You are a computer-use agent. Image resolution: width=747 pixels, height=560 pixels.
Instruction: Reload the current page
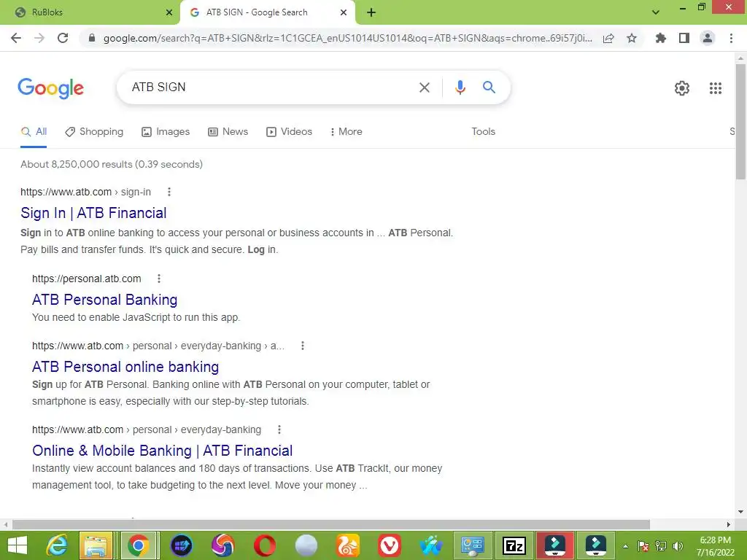(x=63, y=38)
